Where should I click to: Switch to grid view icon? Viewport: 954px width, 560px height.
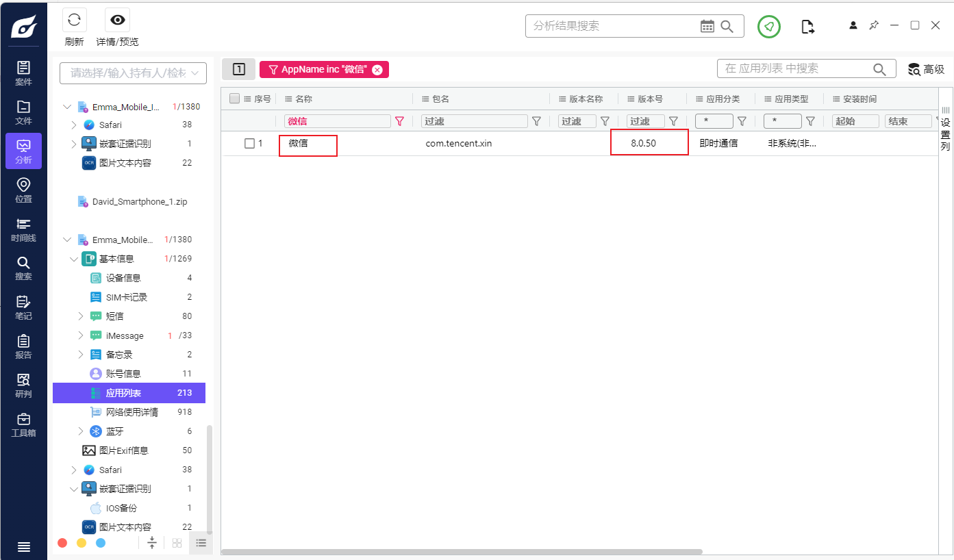point(177,543)
